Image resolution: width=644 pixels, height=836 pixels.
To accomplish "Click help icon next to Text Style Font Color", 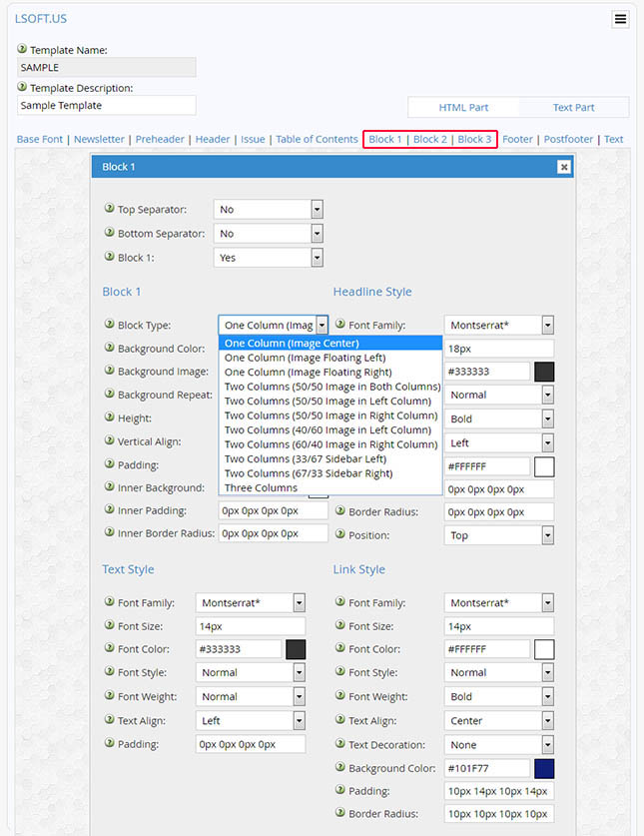I will pyautogui.click(x=109, y=648).
